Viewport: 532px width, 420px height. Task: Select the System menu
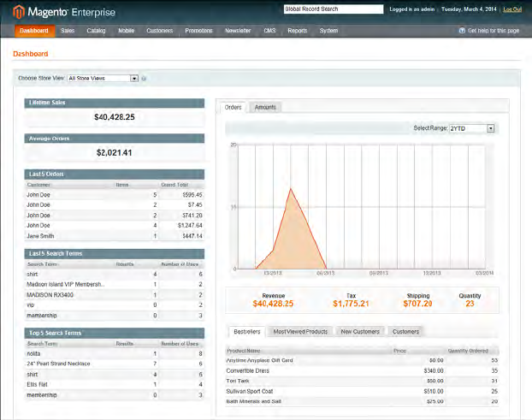tap(328, 31)
